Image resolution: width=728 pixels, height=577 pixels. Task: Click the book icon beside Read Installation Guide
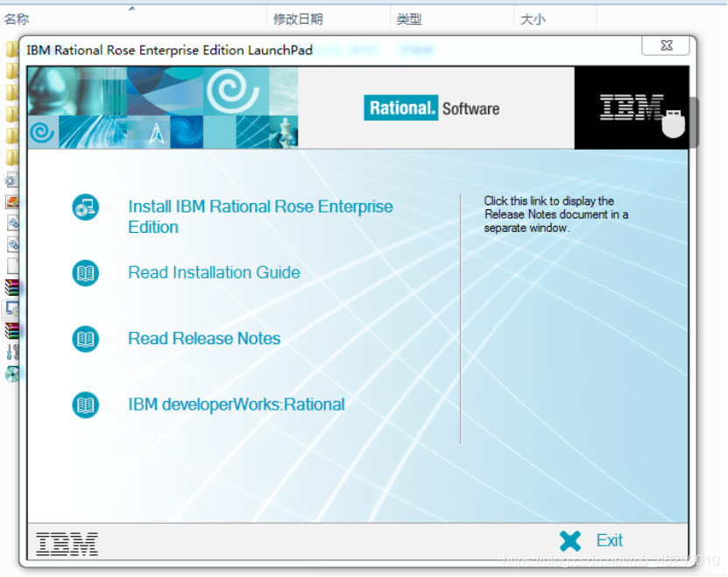(86, 273)
